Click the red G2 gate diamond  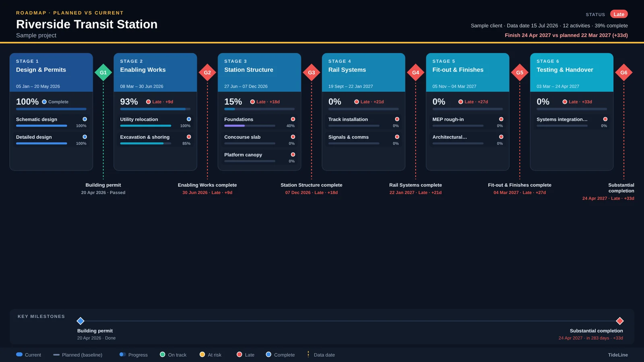click(x=207, y=72)
